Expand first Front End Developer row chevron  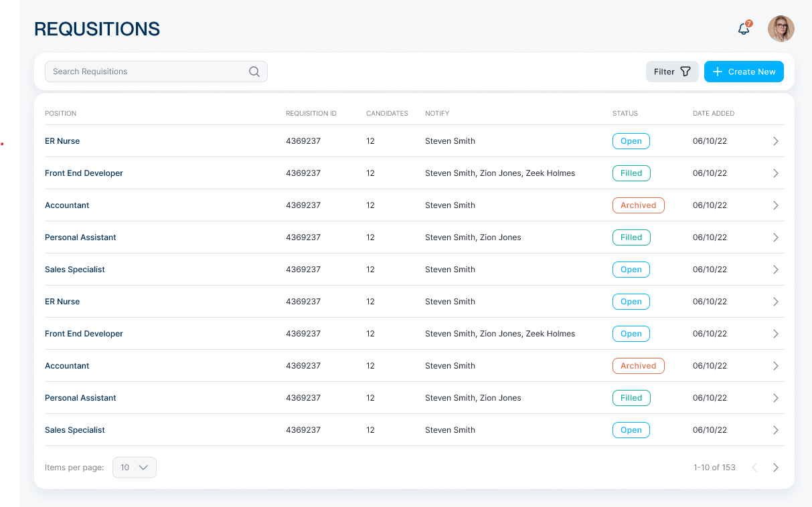pyautogui.click(x=776, y=173)
